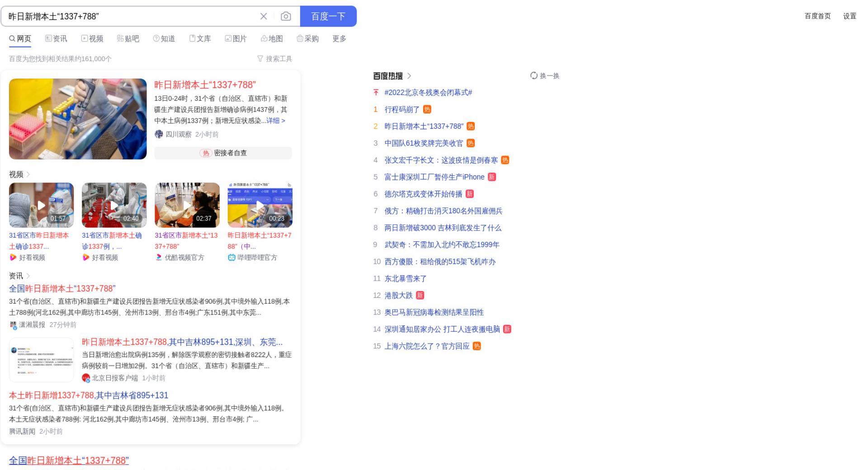Open the 知道 tab
868x470 pixels.
(x=164, y=39)
